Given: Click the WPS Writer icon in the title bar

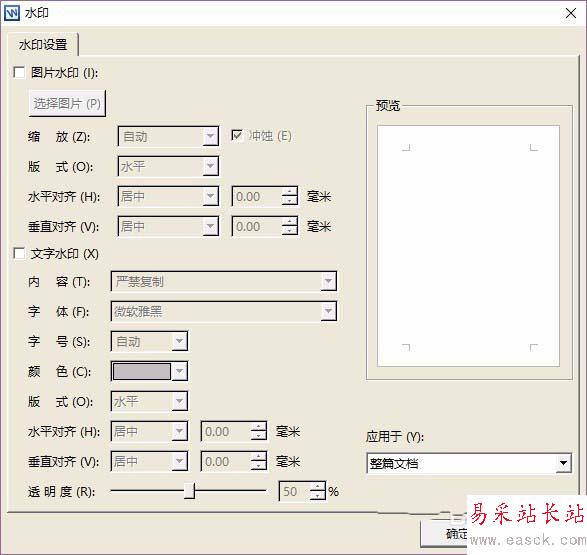Looking at the screenshot, I should coord(11,13).
